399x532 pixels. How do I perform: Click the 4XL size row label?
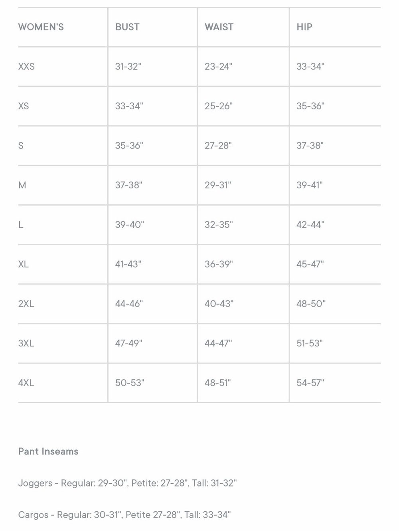(26, 383)
